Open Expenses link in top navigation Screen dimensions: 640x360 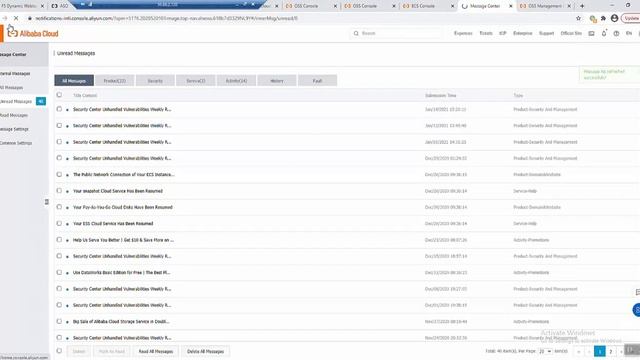tap(463, 33)
